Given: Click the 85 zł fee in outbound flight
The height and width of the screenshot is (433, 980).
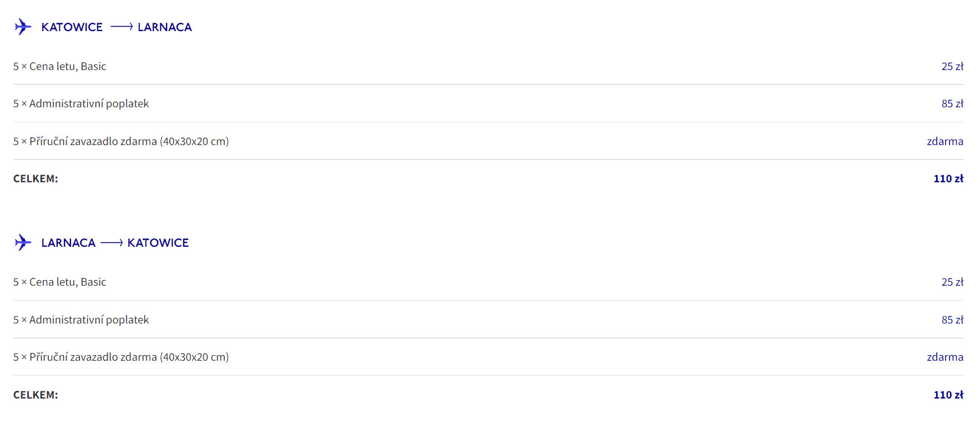Looking at the screenshot, I should click(x=952, y=103).
